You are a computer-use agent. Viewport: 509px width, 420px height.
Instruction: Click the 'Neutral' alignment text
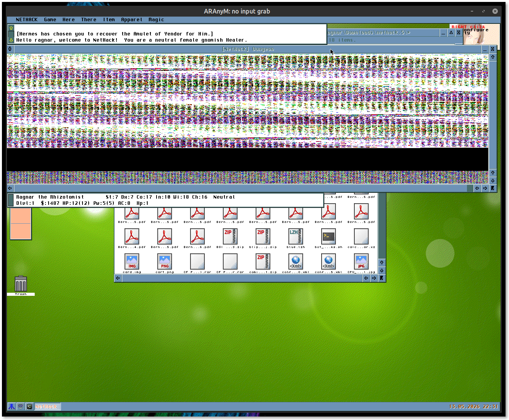pos(224,197)
